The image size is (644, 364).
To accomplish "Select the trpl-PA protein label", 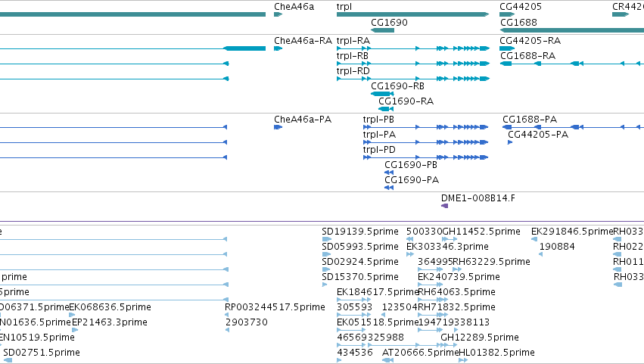I will [x=379, y=135].
